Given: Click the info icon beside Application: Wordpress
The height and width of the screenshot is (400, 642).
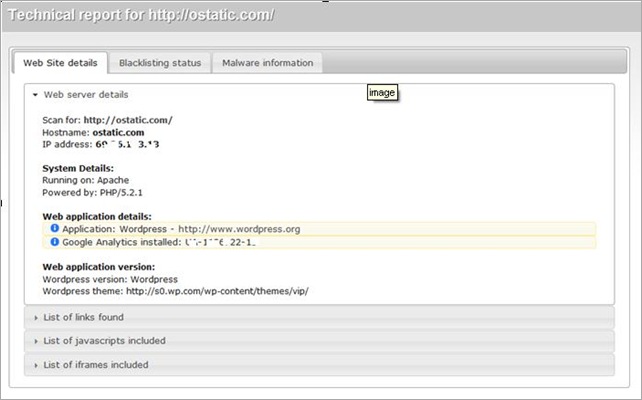Looking at the screenshot, I should click(x=54, y=229).
